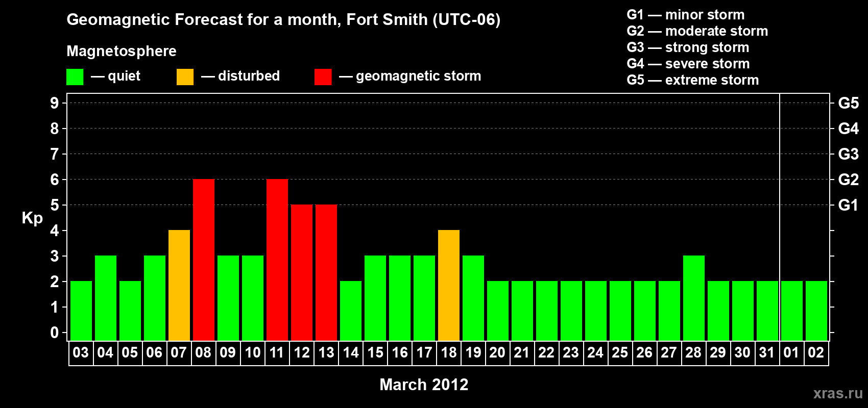The height and width of the screenshot is (408, 868).
Task: Click the Kp value 9 on left axis
Action: coord(55,103)
